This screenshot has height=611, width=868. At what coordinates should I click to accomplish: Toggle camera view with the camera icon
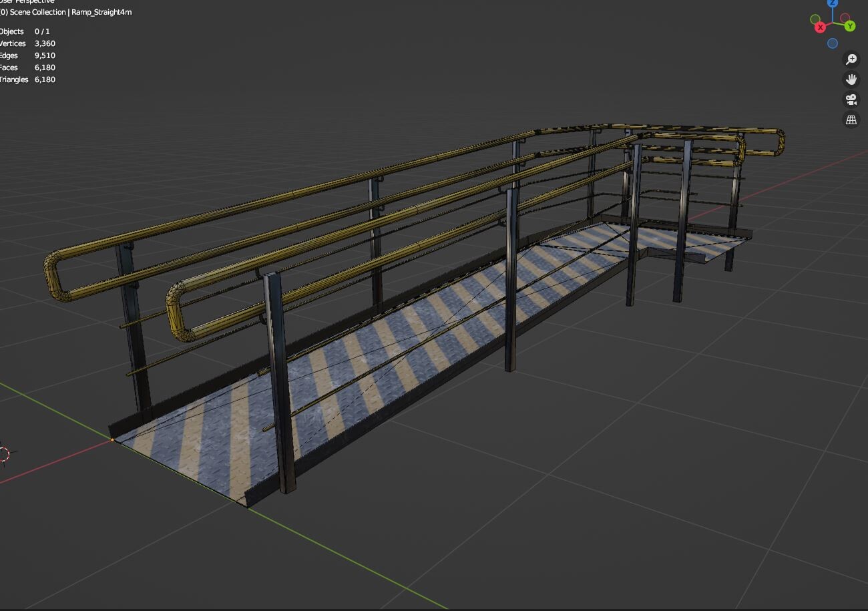[851, 99]
